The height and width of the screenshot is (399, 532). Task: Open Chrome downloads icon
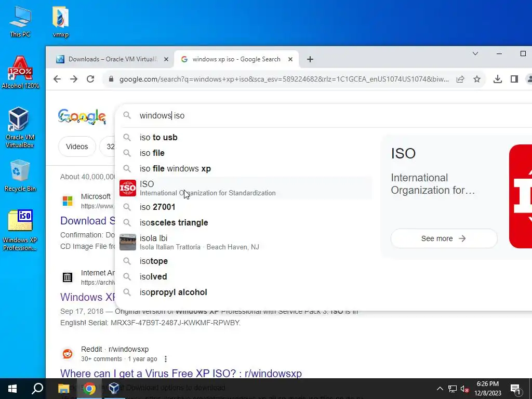coord(497,79)
